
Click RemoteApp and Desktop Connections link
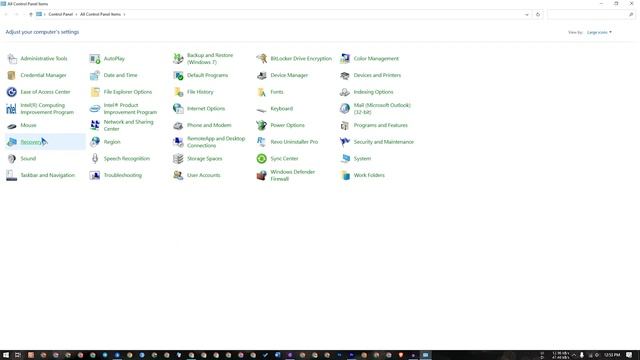(216, 142)
